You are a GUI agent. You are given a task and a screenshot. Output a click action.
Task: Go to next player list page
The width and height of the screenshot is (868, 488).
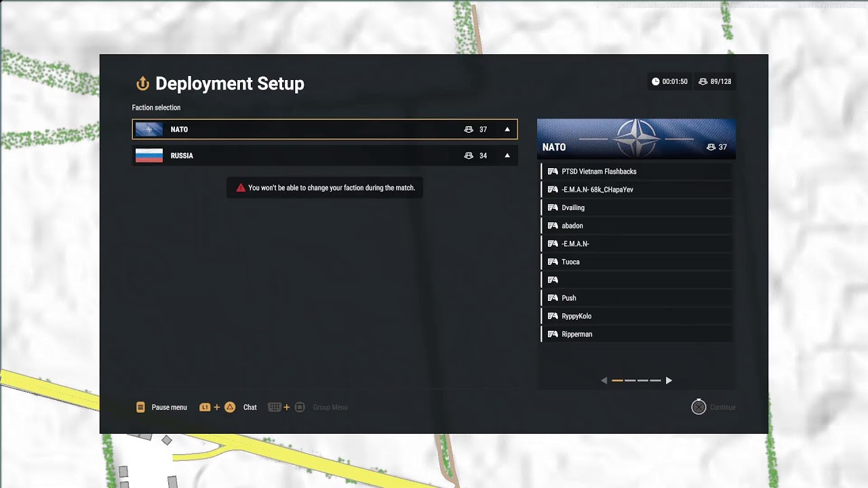click(669, 381)
